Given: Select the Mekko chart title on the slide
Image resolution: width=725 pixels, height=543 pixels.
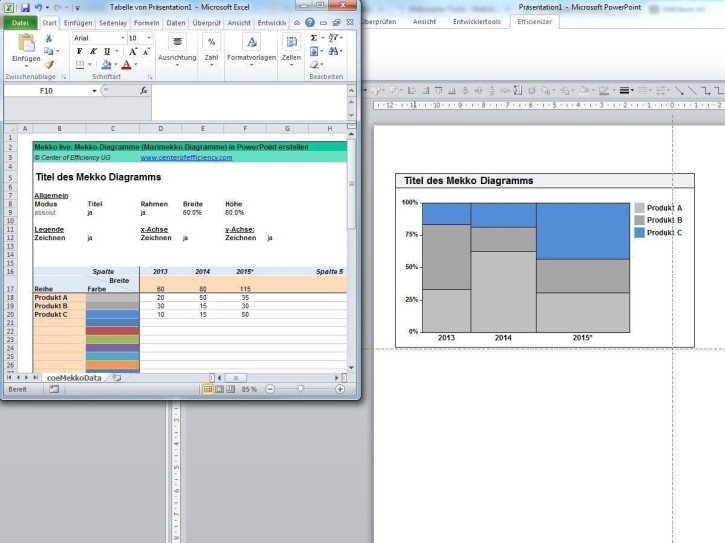Looking at the screenshot, I should click(468, 181).
